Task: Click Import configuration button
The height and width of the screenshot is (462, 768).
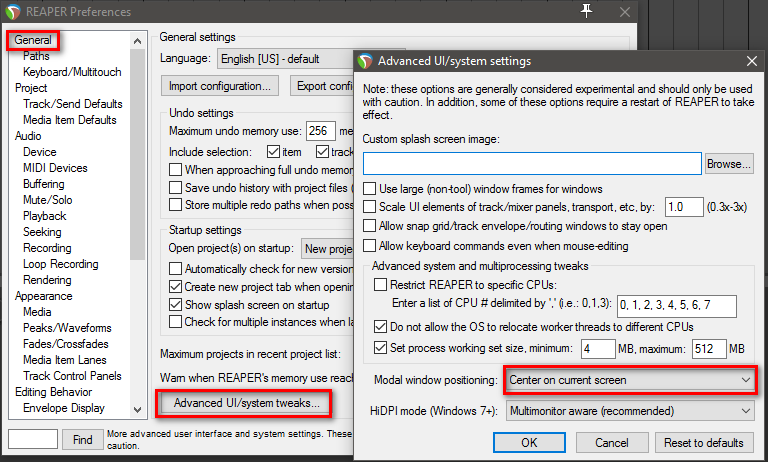Action: coord(220,86)
